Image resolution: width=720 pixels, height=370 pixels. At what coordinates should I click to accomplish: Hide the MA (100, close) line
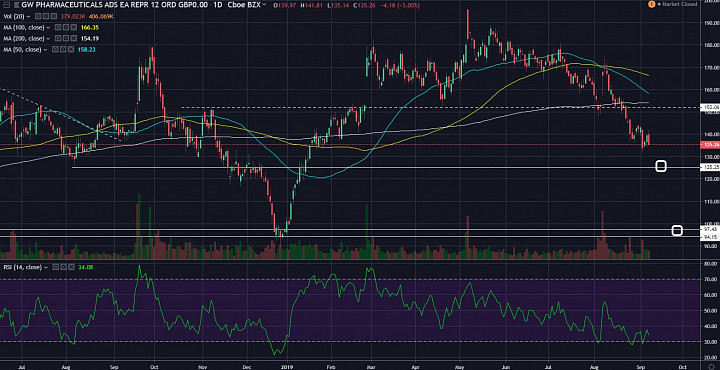58,27
